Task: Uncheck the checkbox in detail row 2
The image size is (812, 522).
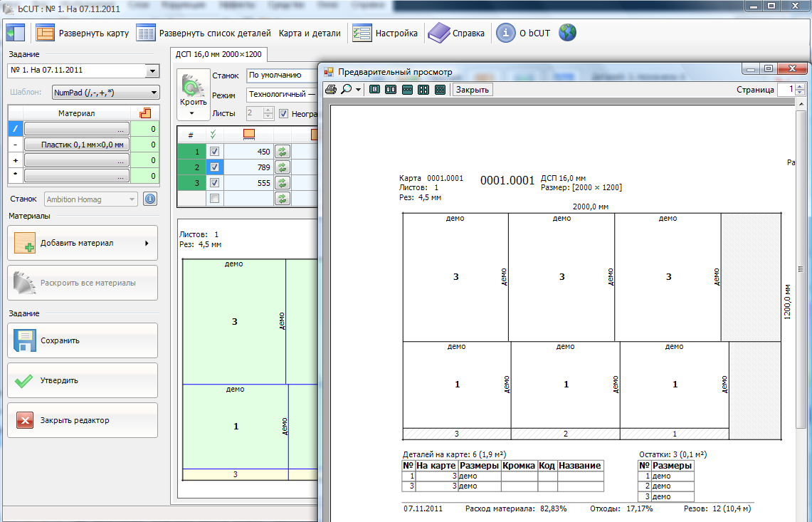Action: [214, 167]
